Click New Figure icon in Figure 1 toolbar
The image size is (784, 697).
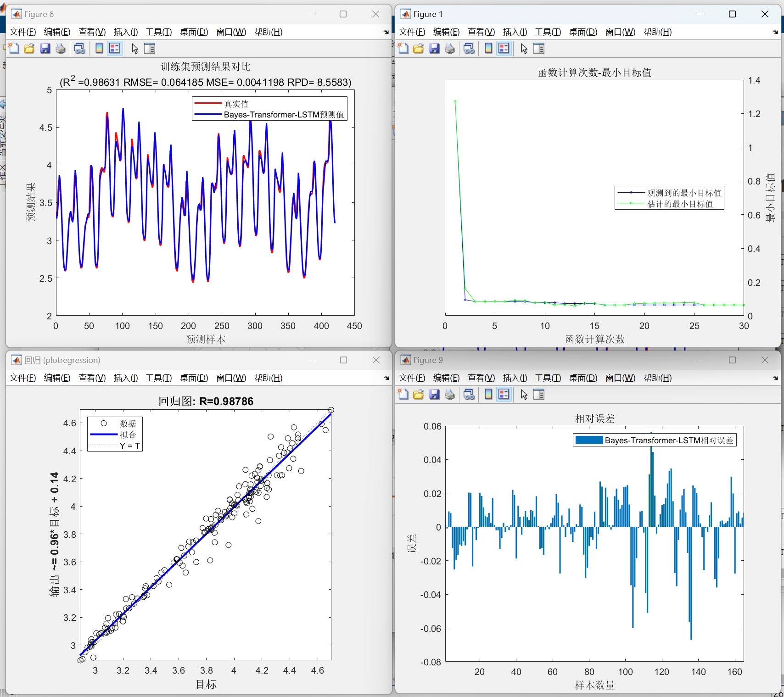(403, 48)
